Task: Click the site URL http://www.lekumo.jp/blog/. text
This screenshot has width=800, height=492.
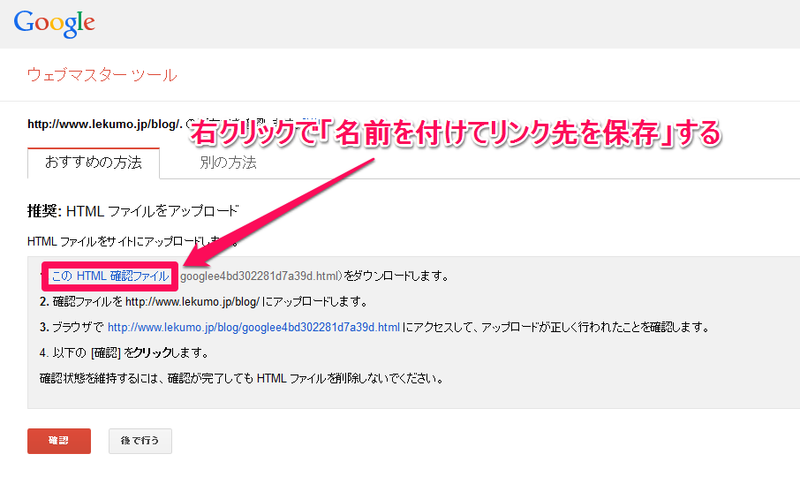Action: tap(105, 124)
